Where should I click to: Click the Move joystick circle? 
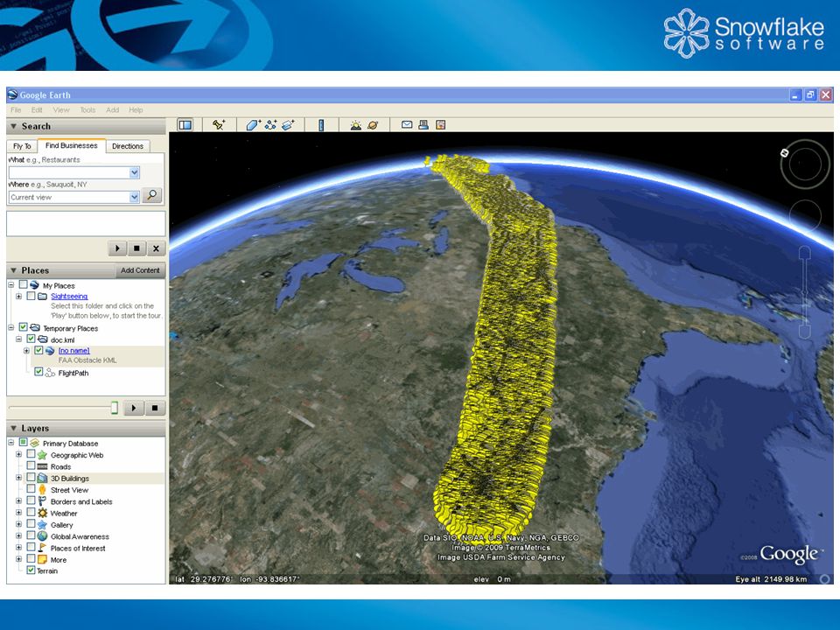click(805, 215)
